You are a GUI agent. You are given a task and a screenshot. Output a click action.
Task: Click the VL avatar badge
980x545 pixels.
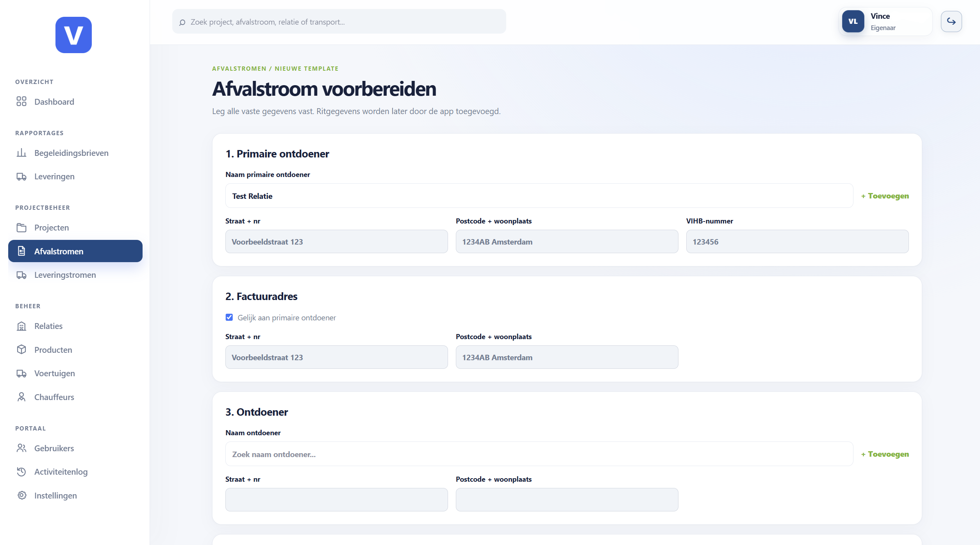[853, 21]
